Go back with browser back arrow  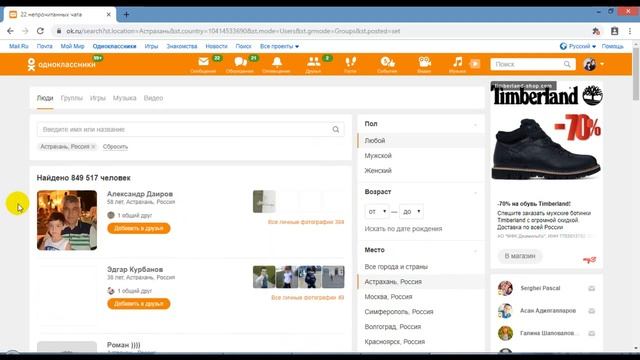point(10,31)
